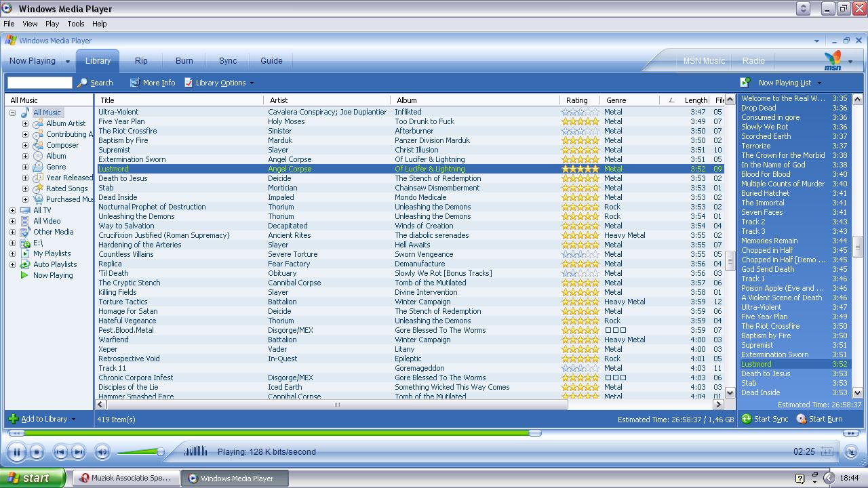The image size is (868, 488).
Task: Sort library by Artist column header
Action: click(327, 100)
